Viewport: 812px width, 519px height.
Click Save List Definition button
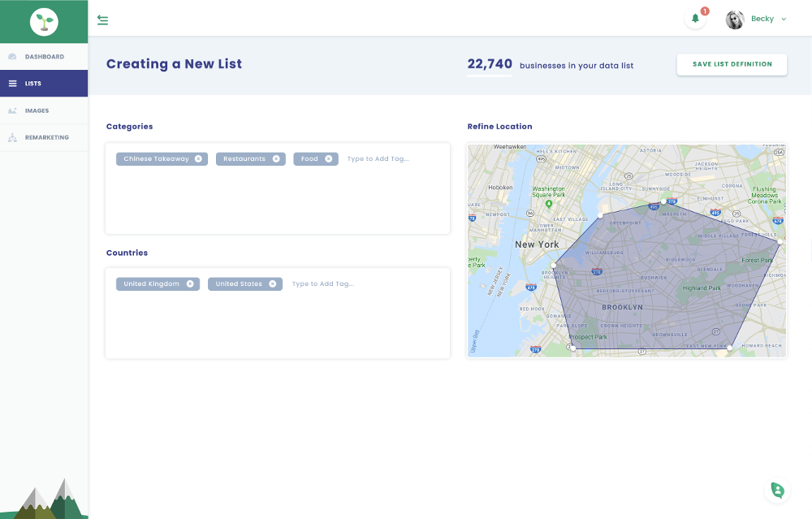732,64
